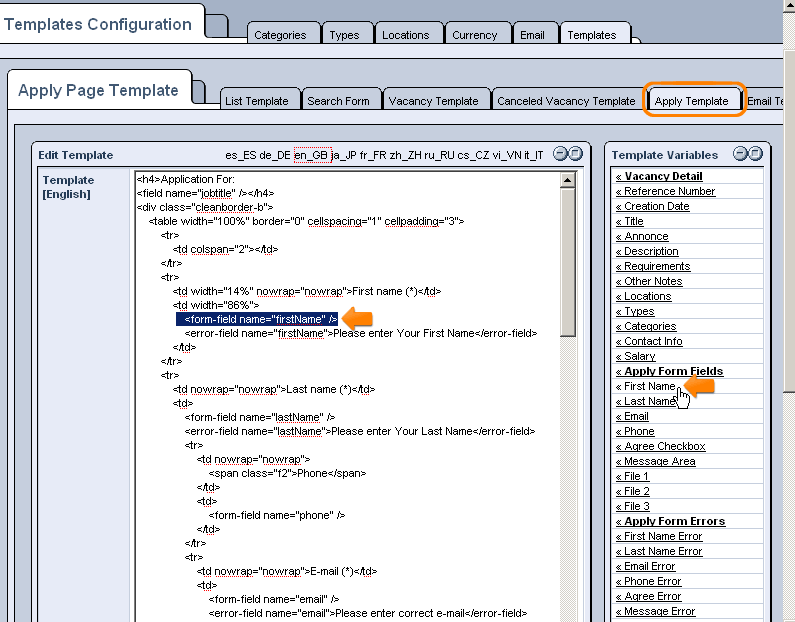Select the de_DE language
Image resolution: width=795 pixels, height=622 pixels.
click(275, 155)
